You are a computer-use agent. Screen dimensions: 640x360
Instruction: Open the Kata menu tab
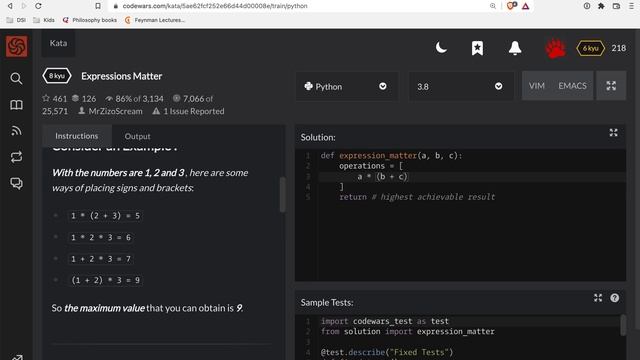tap(58, 43)
